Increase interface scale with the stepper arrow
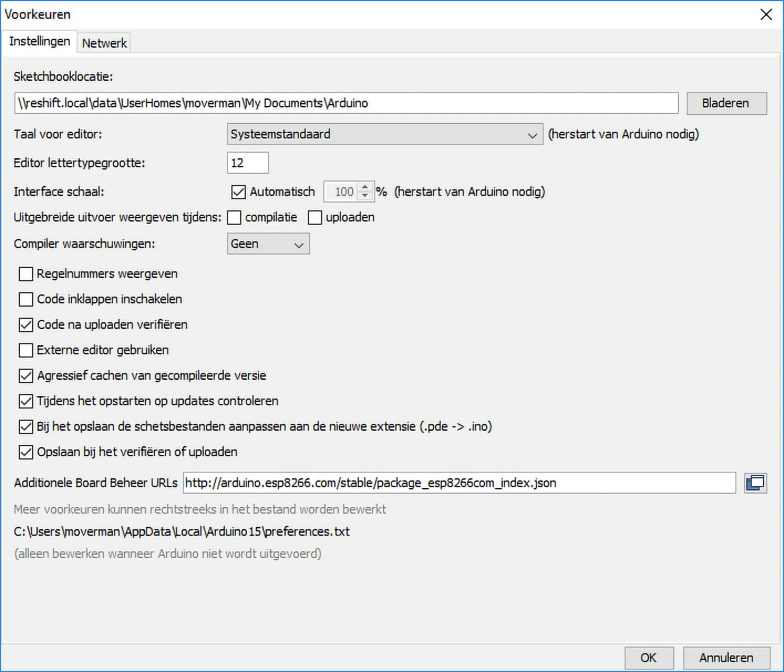Screen dimensions: 784x672 [x=365, y=188]
